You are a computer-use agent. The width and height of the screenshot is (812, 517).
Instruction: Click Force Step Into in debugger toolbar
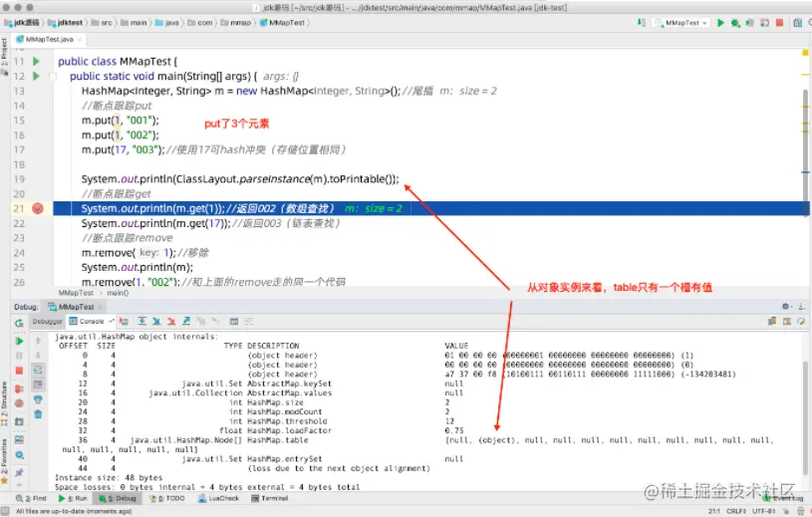point(171,322)
